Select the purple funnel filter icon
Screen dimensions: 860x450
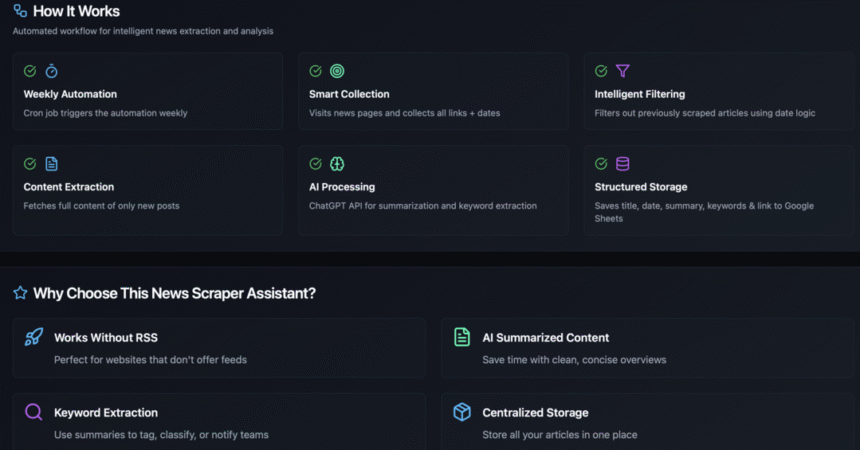(623, 71)
